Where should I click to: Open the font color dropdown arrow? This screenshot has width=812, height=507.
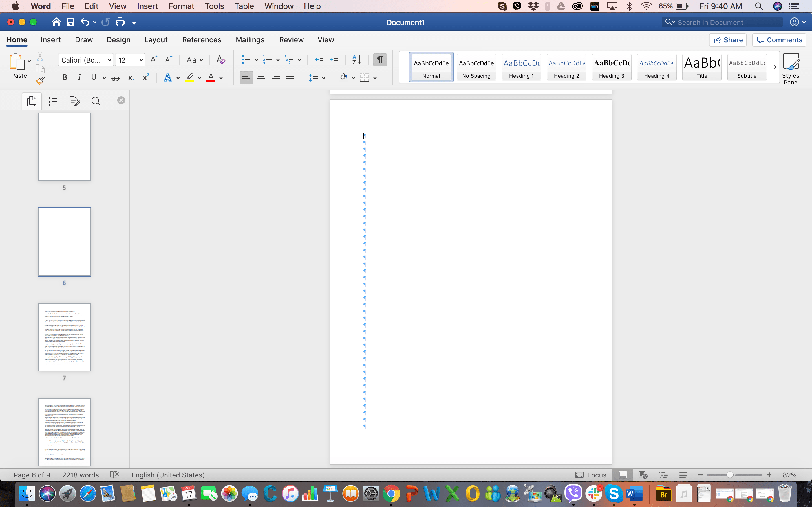point(221,77)
